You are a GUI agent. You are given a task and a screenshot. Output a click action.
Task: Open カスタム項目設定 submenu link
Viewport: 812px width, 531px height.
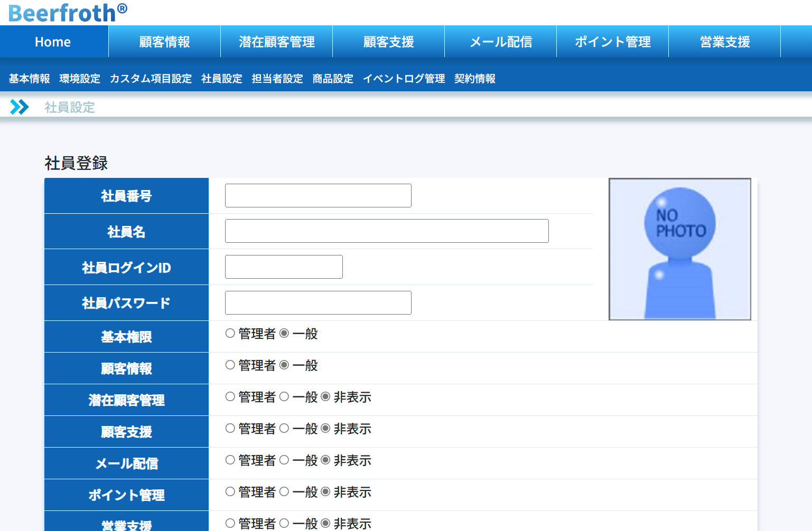151,79
